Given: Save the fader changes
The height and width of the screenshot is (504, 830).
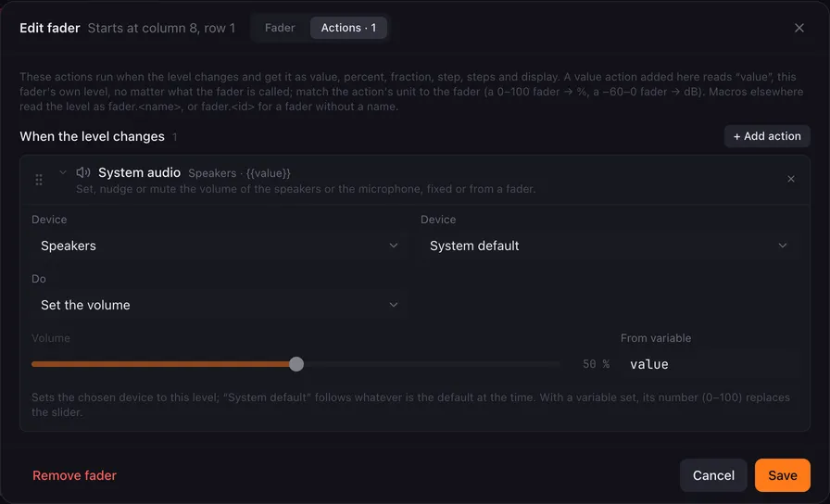Looking at the screenshot, I should coord(783,475).
